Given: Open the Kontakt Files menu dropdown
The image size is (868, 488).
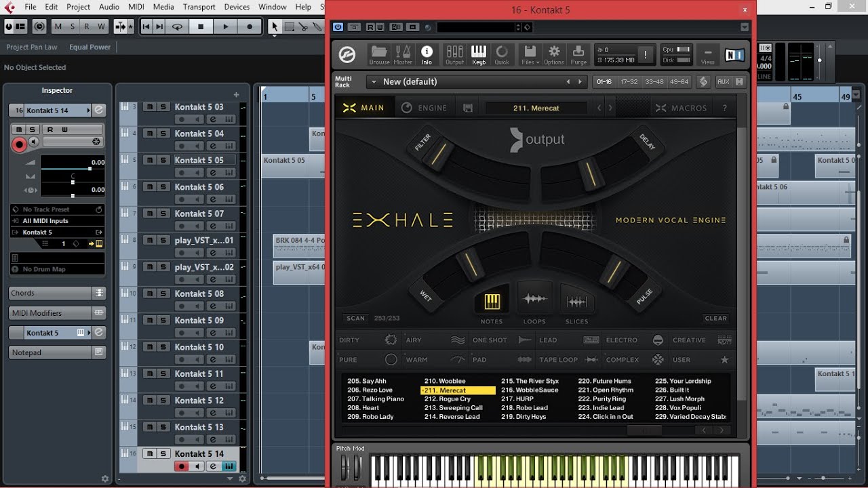Looking at the screenshot, I should (x=530, y=54).
